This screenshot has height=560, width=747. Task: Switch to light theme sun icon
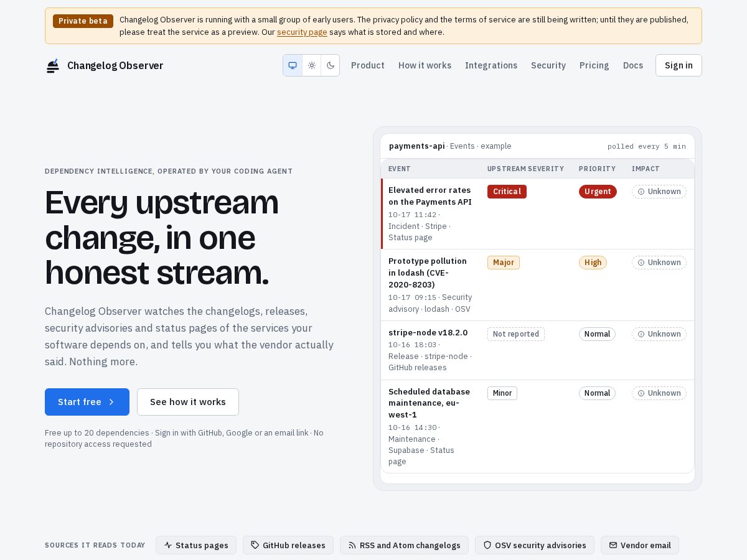click(312, 65)
